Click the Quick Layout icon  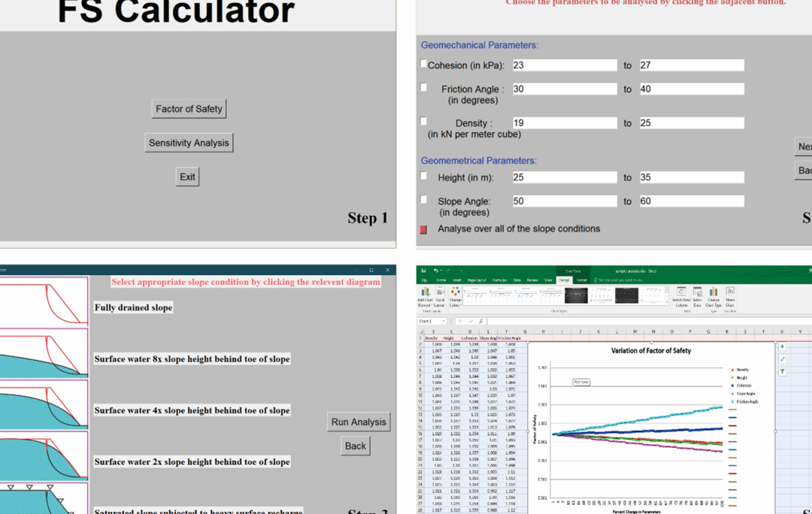point(440,295)
